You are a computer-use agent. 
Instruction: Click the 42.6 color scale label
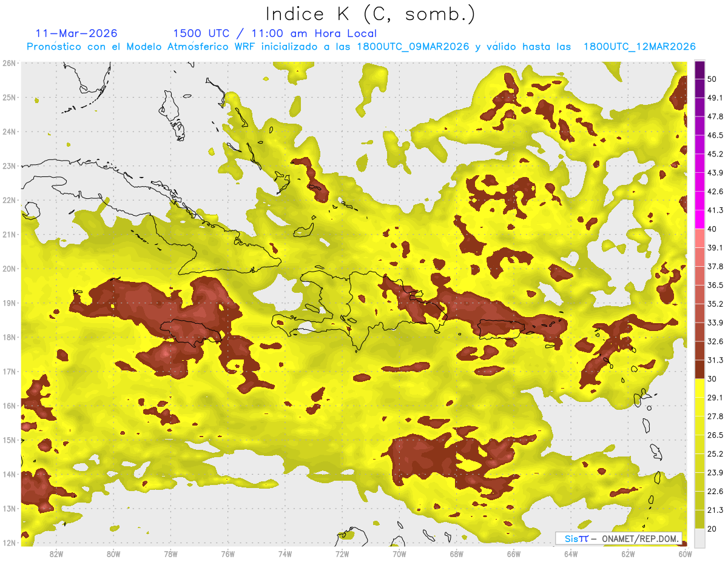(x=715, y=192)
